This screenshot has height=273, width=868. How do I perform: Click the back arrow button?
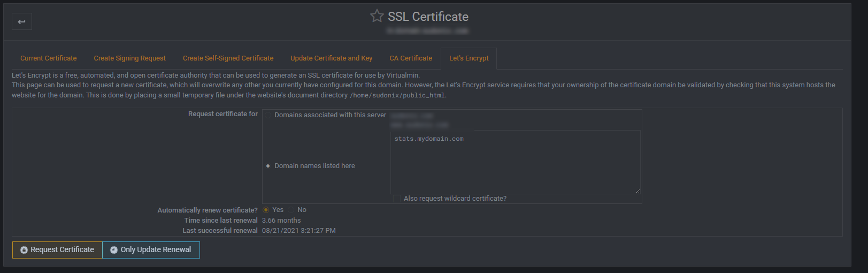click(22, 21)
